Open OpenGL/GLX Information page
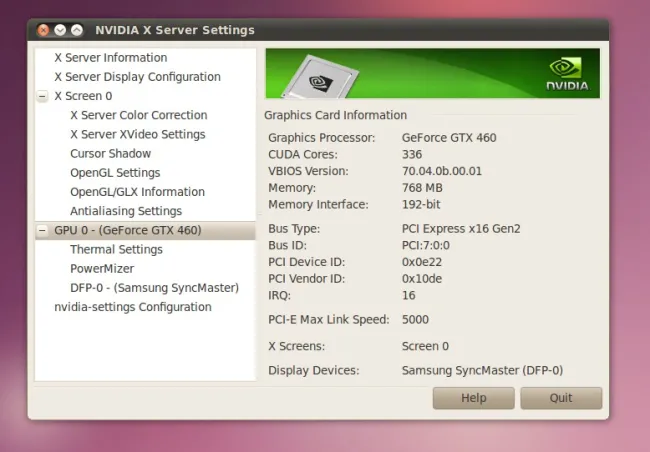This screenshot has height=452, width=650. (x=138, y=192)
